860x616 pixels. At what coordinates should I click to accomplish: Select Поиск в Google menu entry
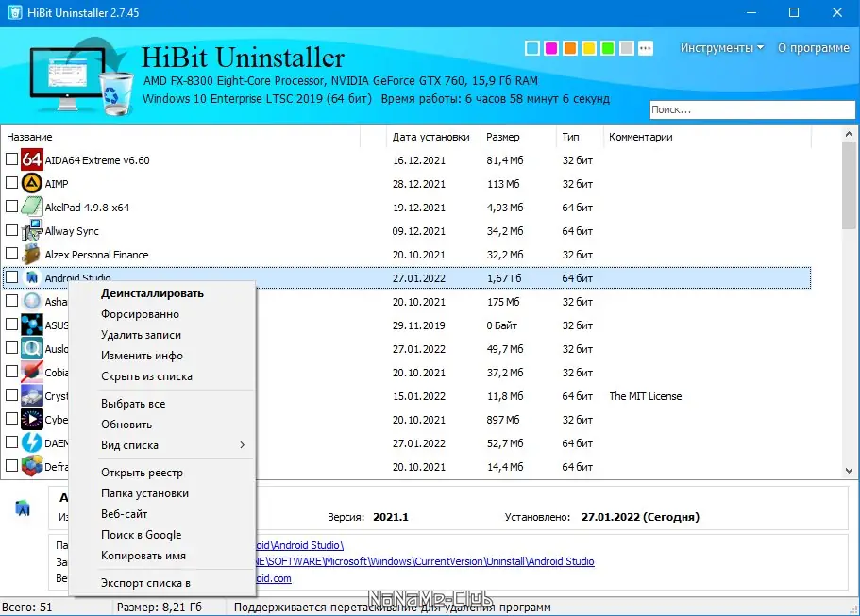pyautogui.click(x=162, y=535)
